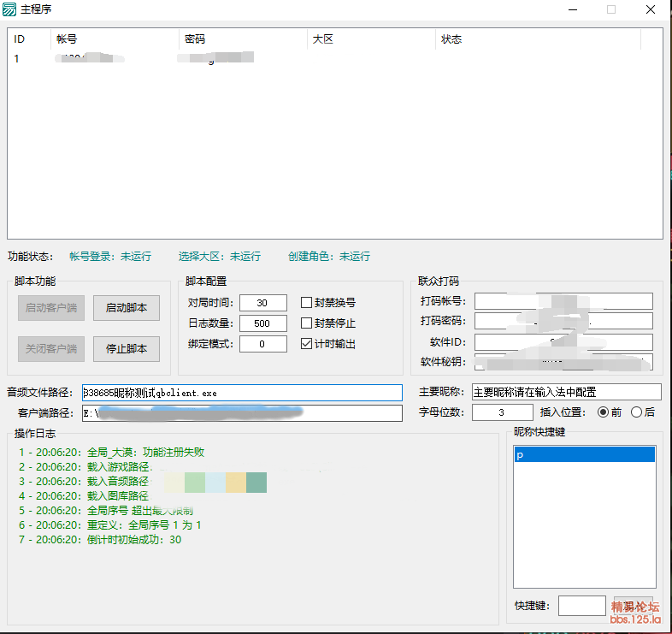
Task: Click the 打码密码 input field
Action: [x=563, y=321]
